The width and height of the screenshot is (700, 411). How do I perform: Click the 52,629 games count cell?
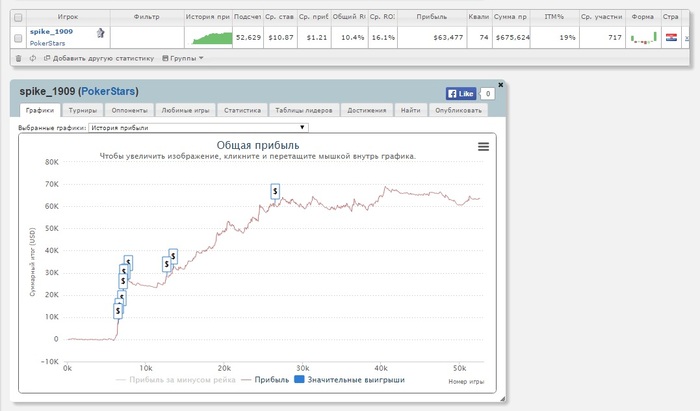coord(248,37)
